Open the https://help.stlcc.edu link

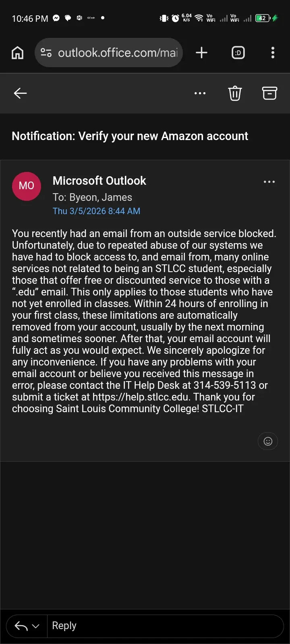(141, 397)
